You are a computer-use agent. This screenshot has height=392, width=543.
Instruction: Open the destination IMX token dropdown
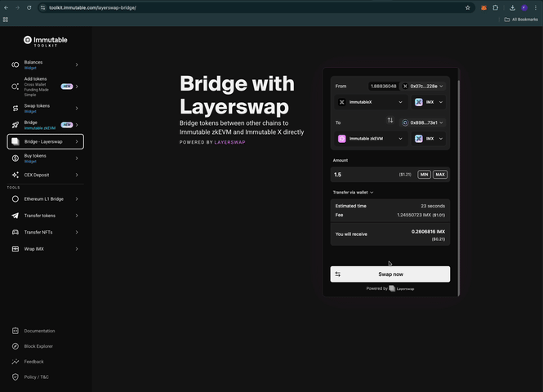(x=429, y=139)
